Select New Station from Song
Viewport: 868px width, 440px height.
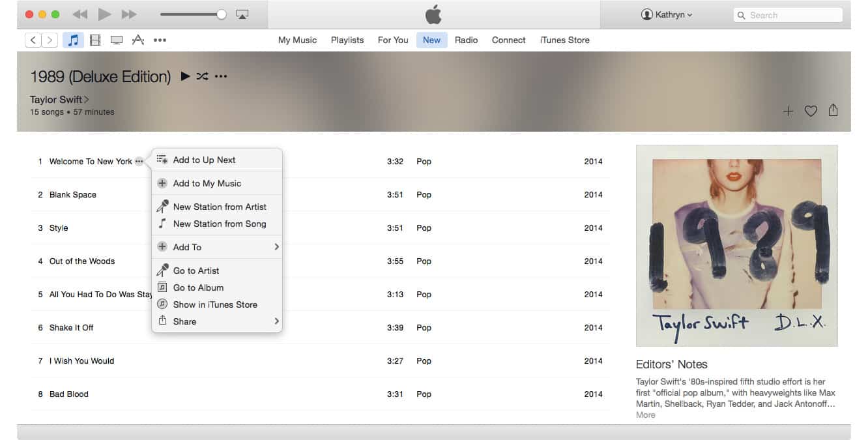pyautogui.click(x=217, y=224)
